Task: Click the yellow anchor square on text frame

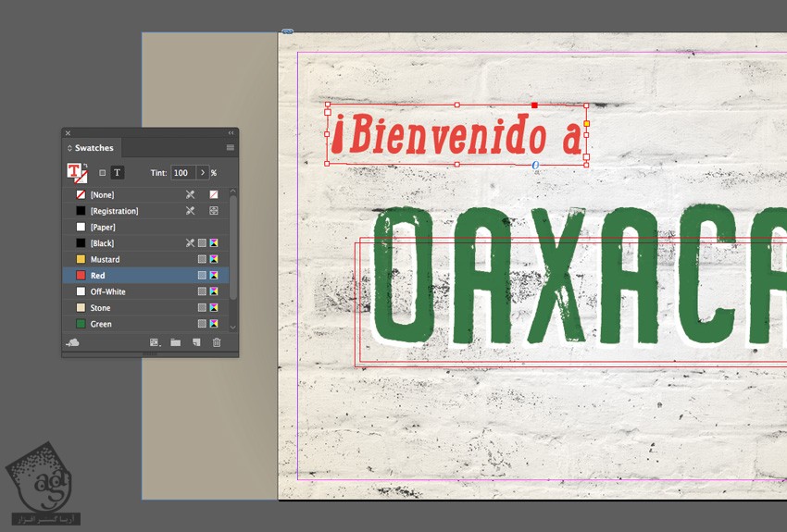Action: (x=586, y=123)
